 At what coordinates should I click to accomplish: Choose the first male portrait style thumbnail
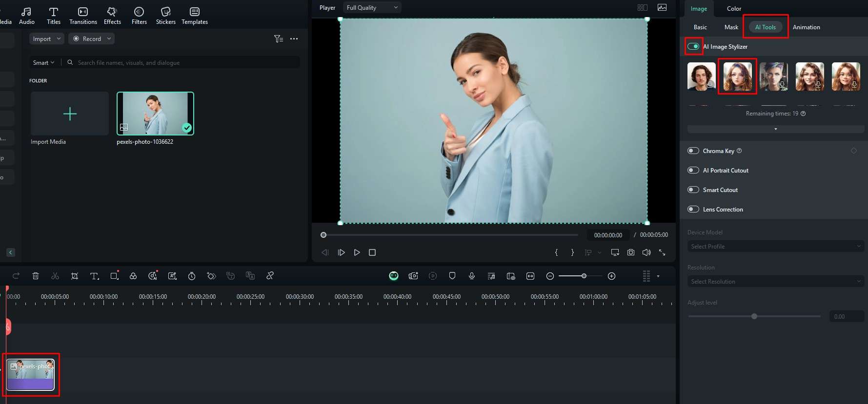pyautogui.click(x=701, y=77)
